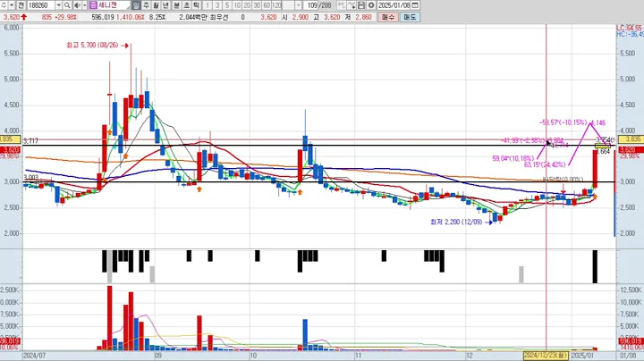Click the add indicator line icon
644x361 pixels.
tap(352, 5)
